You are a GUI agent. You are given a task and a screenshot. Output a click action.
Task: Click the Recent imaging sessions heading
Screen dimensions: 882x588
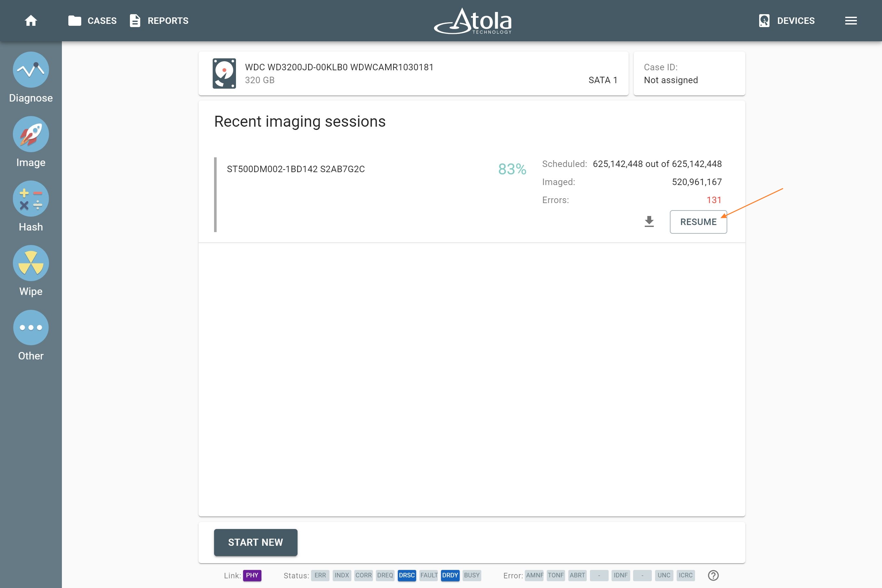[299, 122]
